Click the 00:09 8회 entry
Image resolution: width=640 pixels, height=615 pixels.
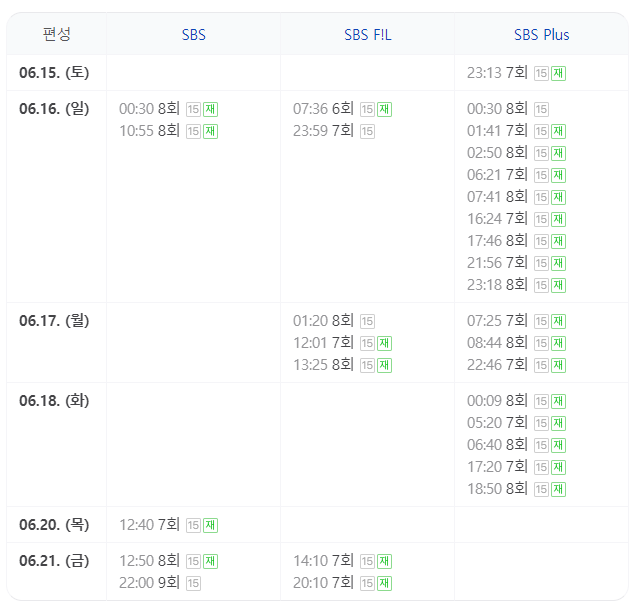(497, 401)
